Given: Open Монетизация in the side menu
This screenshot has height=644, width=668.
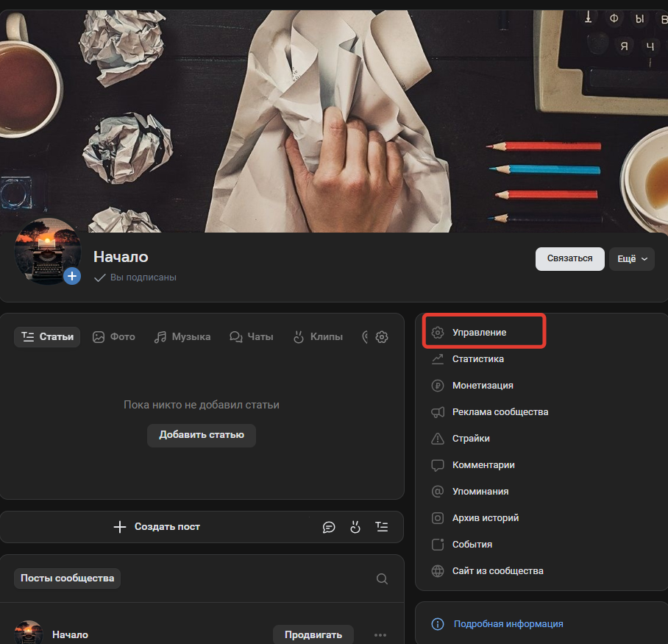Looking at the screenshot, I should pos(482,386).
